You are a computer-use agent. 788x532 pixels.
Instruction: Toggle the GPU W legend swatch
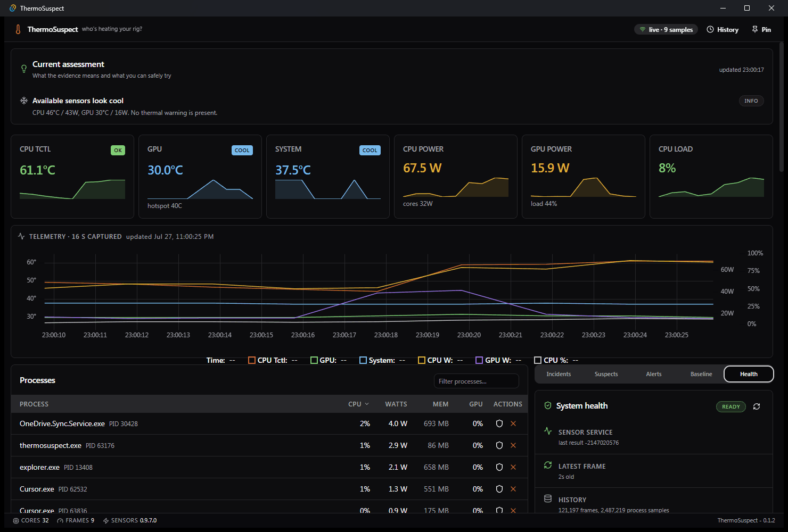tap(479, 360)
